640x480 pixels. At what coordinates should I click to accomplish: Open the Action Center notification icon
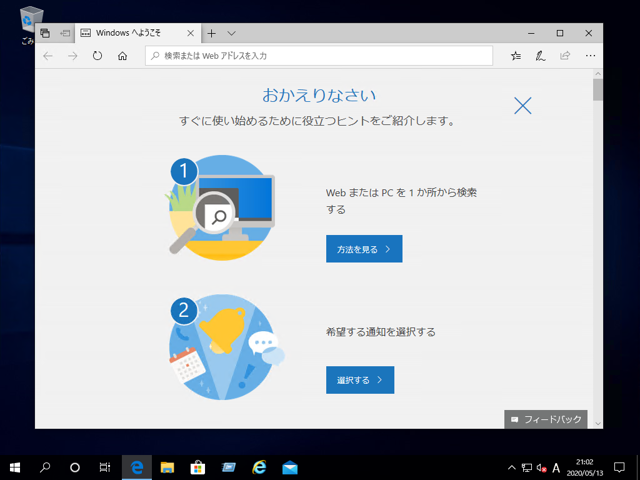tap(619, 468)
